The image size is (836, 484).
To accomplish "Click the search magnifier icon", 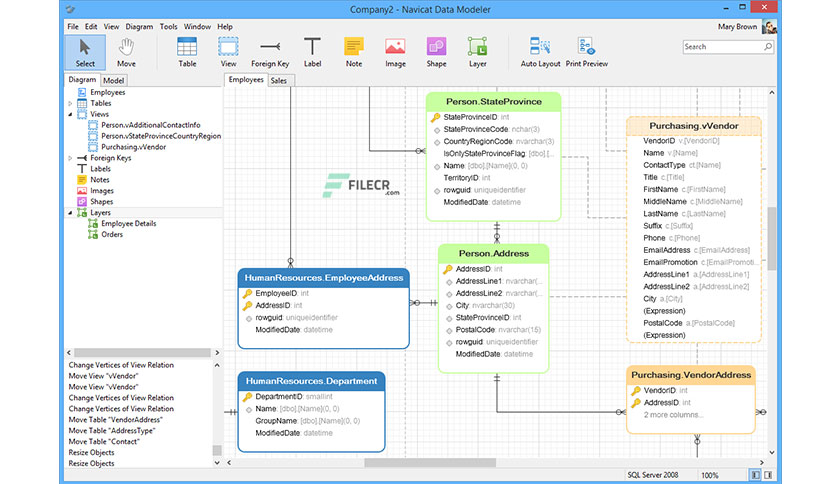I will coord(768,47).
